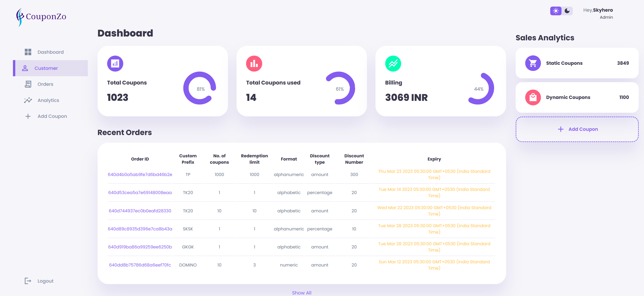This screenshot has height=296, width=644.
Task: Click the expiry date for order with DOMINO prefix
Action: coord(434,265)
